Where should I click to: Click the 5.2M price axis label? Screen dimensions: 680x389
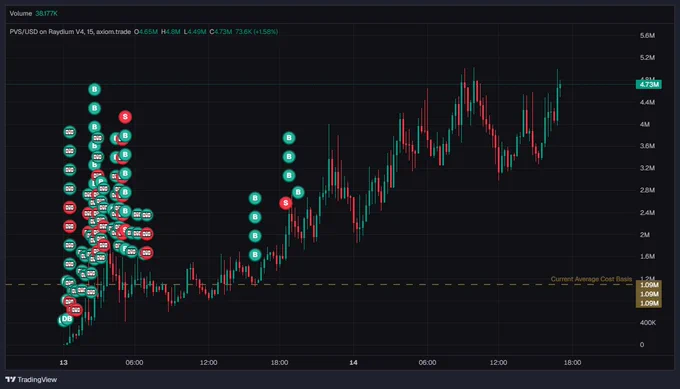(x=647, y=58)
